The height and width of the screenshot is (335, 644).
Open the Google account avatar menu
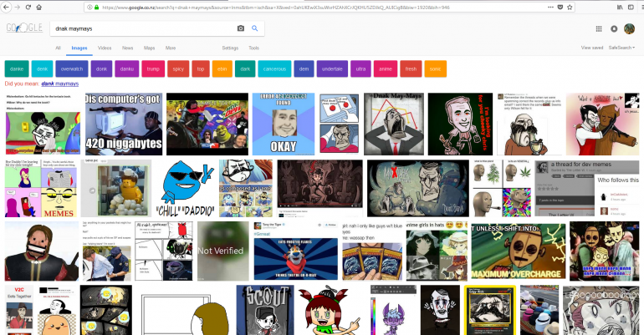(x=629, y=28)
